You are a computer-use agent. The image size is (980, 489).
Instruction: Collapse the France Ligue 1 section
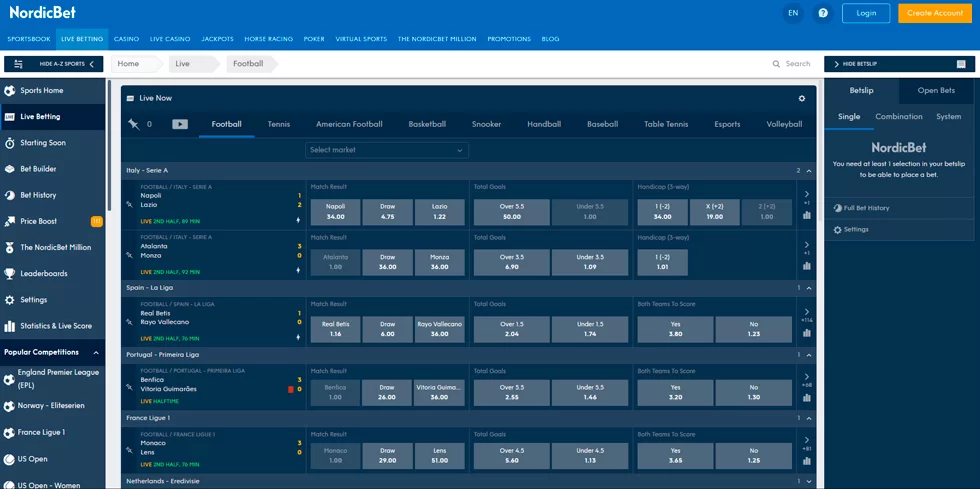point(809,418)
